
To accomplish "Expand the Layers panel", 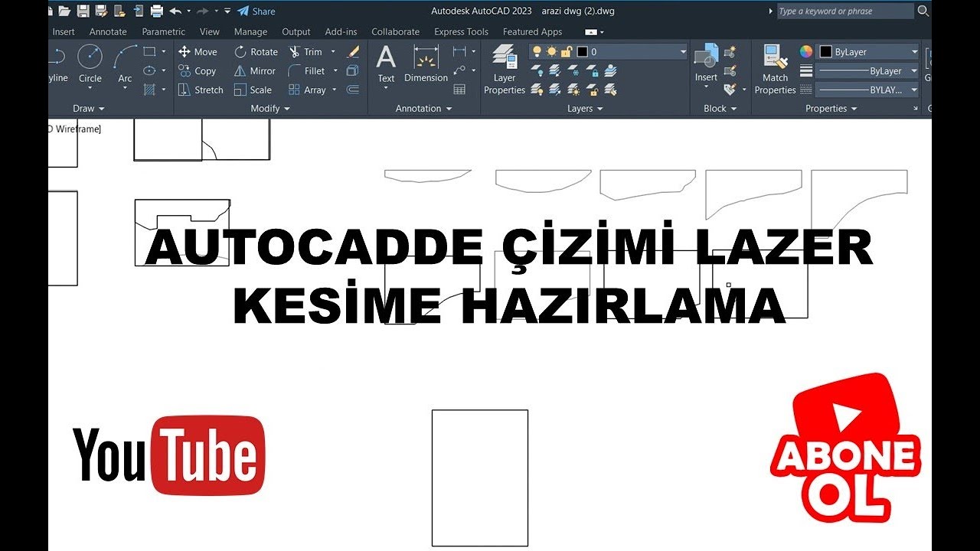I will (x=585, y=109).
